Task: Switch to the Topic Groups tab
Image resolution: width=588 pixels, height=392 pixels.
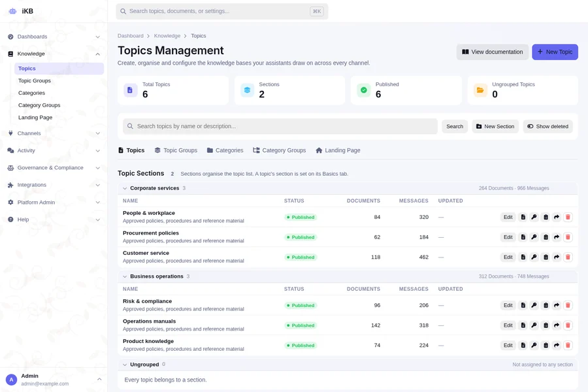Action: 176,150
